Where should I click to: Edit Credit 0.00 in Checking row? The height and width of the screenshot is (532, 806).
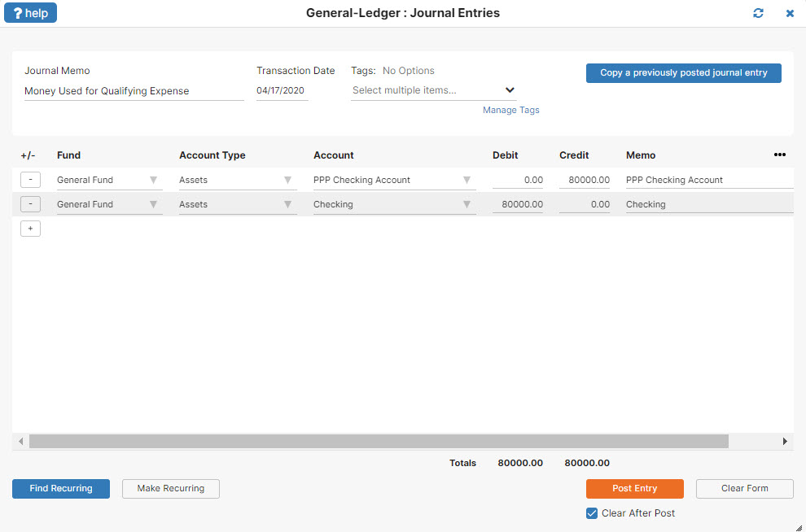(x=585, y=204)
